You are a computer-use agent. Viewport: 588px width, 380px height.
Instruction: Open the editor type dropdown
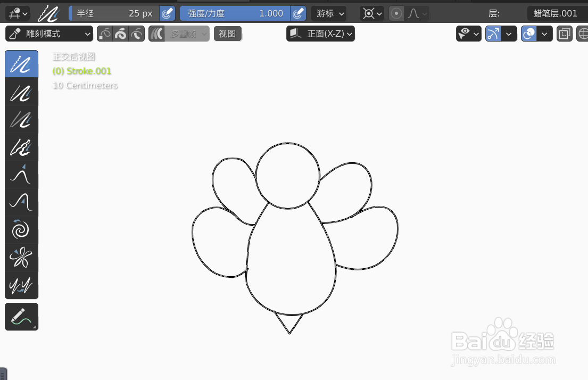pos(18,13)
